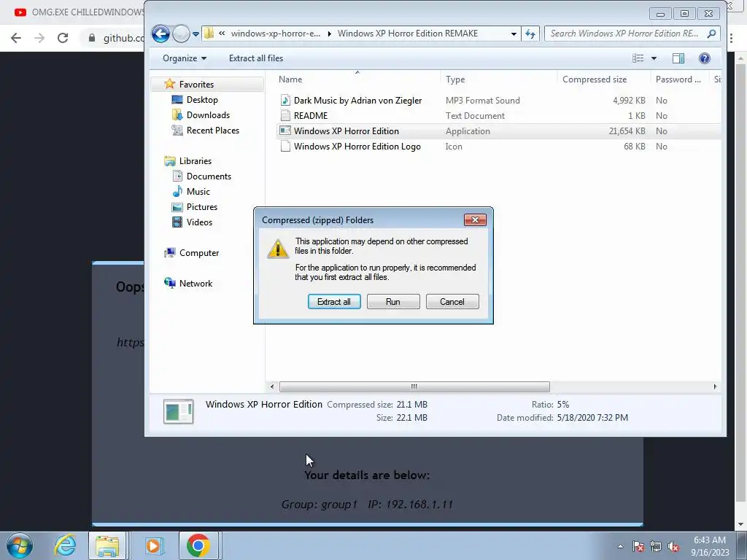Click the Action Center flag tray icon
The width and height of the screenshot is (747, 560).
coord(638,546)
